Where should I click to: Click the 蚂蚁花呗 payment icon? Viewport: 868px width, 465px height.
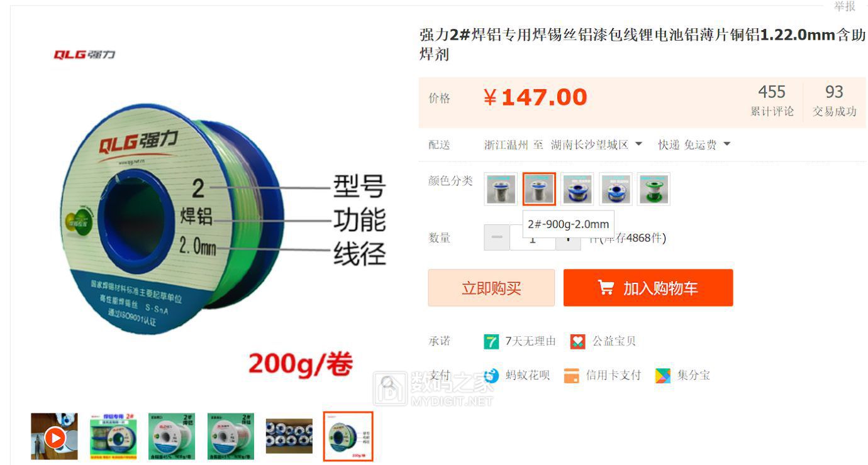pyautogui.click(x=491, y=376)
